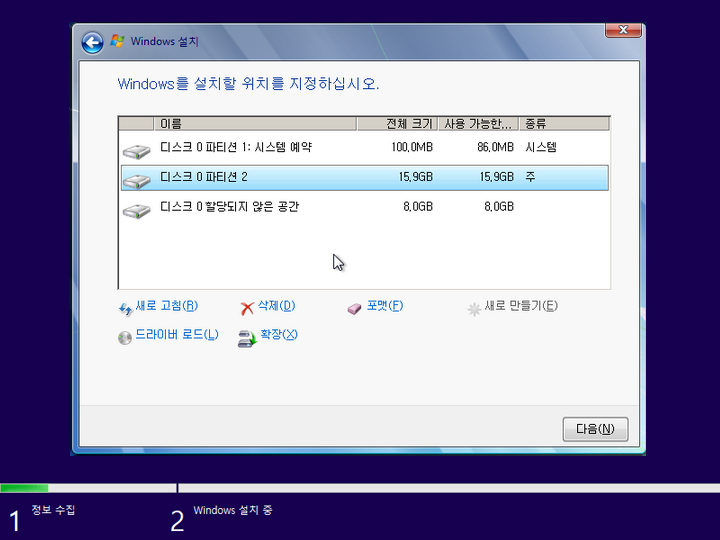Close the Windows 설치 dialog
This screenshot has height=540, width=720.
pyautogui.click(x=623, y=30)
